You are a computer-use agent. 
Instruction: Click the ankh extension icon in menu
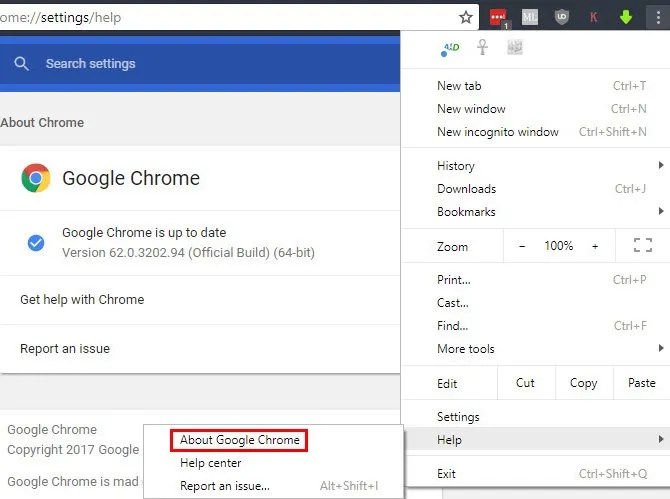[x=482, y=47]
